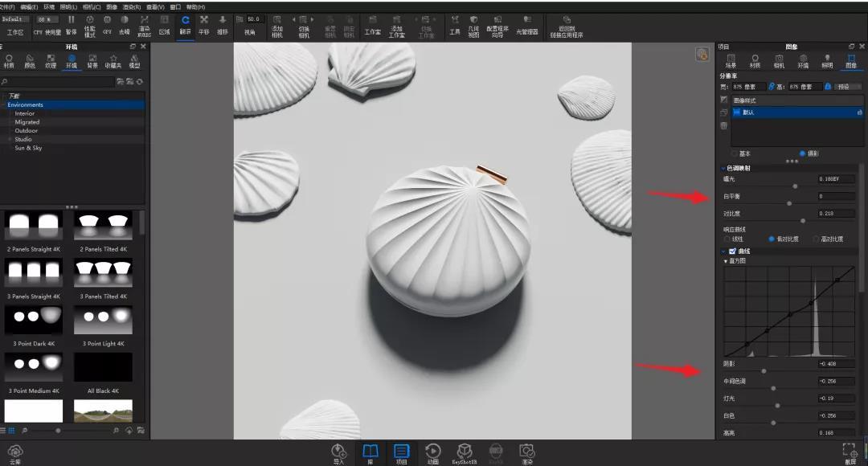This screenshot has width=868, height=466.
Task: Collapse the Environments tree node
Action: [x=4, y=104]
